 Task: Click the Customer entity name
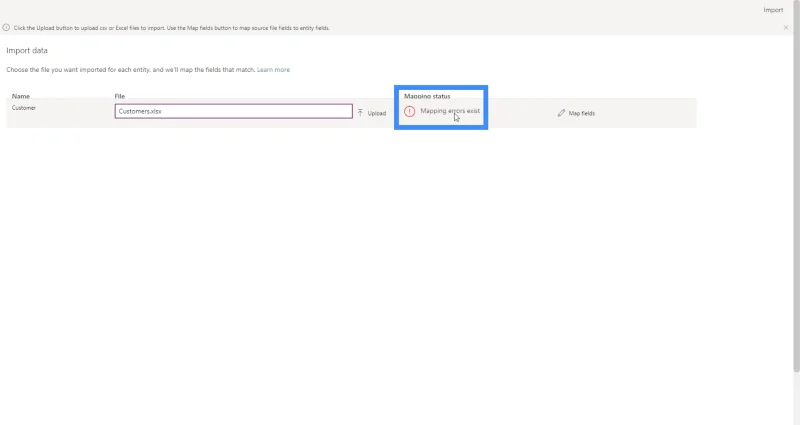click(24, 108)
